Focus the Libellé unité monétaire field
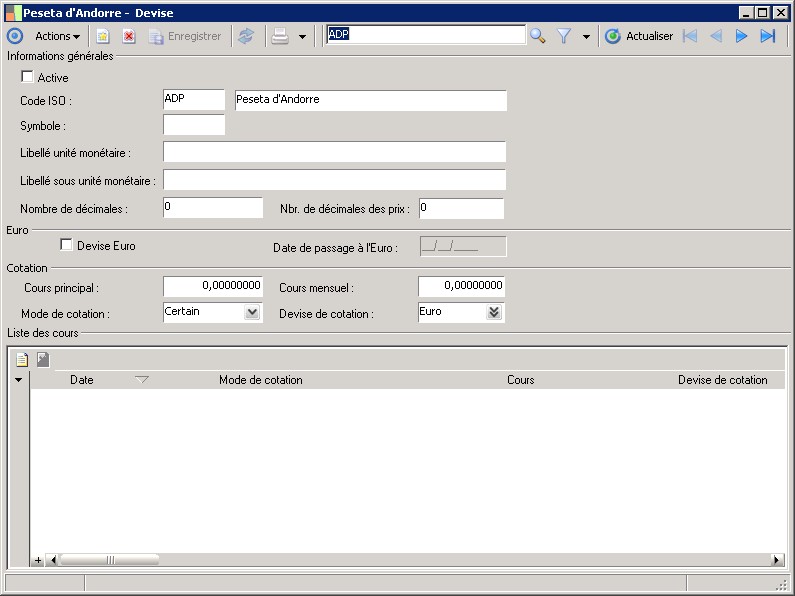Screen dimensions: 795x596 [334, 152]
